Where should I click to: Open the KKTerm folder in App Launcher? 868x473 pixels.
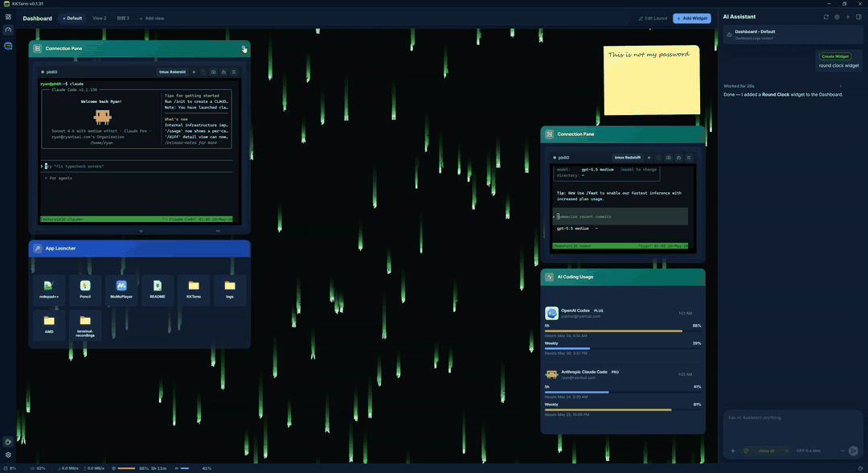click(193, 290)
